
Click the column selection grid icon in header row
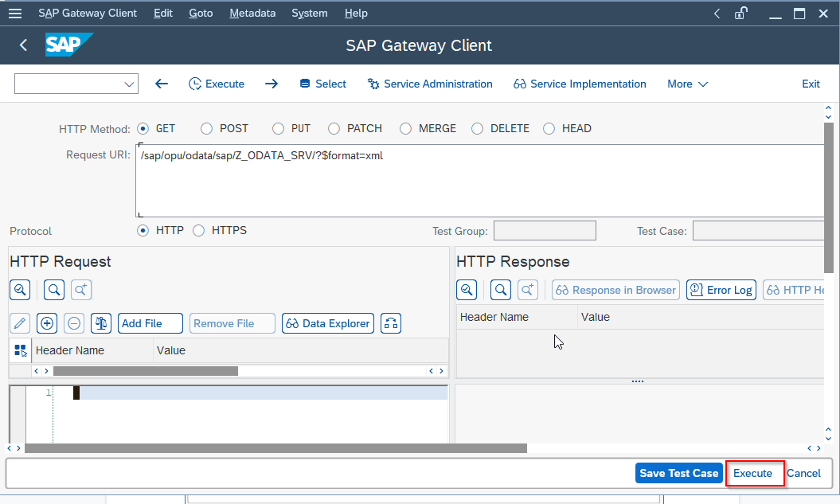20,350
